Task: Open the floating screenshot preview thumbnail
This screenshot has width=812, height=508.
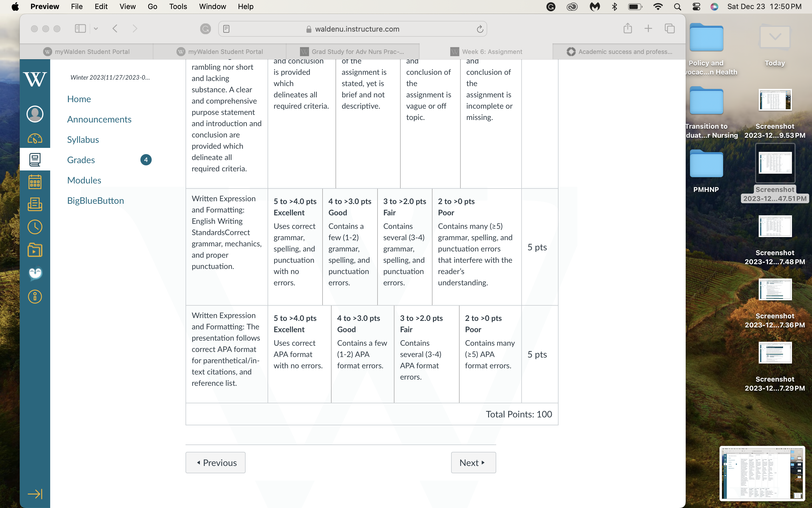Action: coord(762,473)
